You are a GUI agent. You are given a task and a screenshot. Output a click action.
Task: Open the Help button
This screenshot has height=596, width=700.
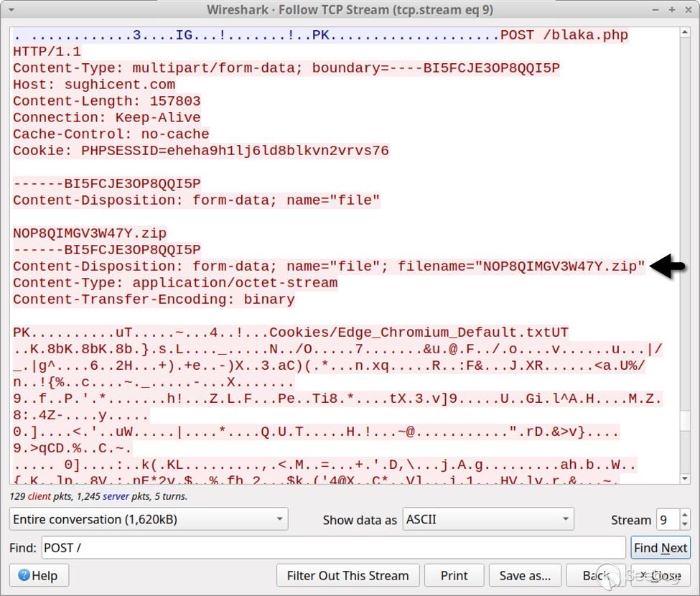[39, 575]
